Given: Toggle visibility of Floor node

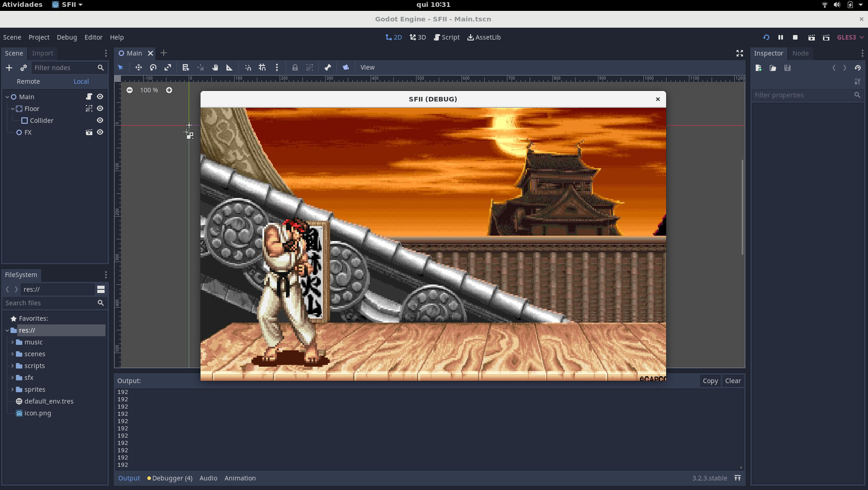Looking at the screenshot, I should tap(100, 109).
